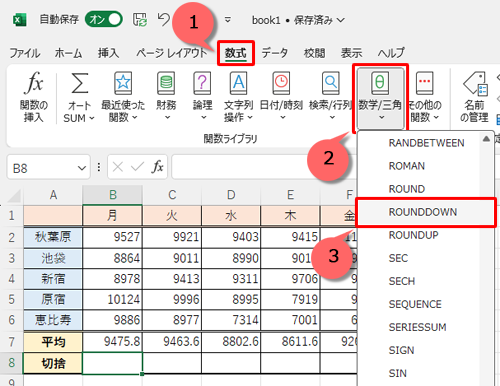Open the 文字列操作 functions icon

pyautogui.click(x=239, y=83)
